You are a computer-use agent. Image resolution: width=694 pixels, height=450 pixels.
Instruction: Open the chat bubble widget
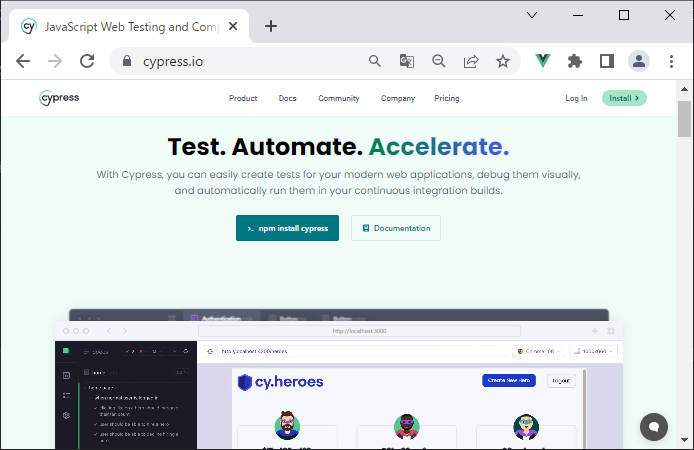[654, 427]
